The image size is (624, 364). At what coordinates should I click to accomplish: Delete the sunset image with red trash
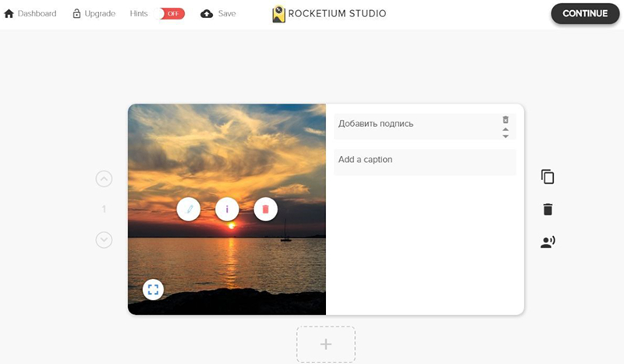[265, 209]
